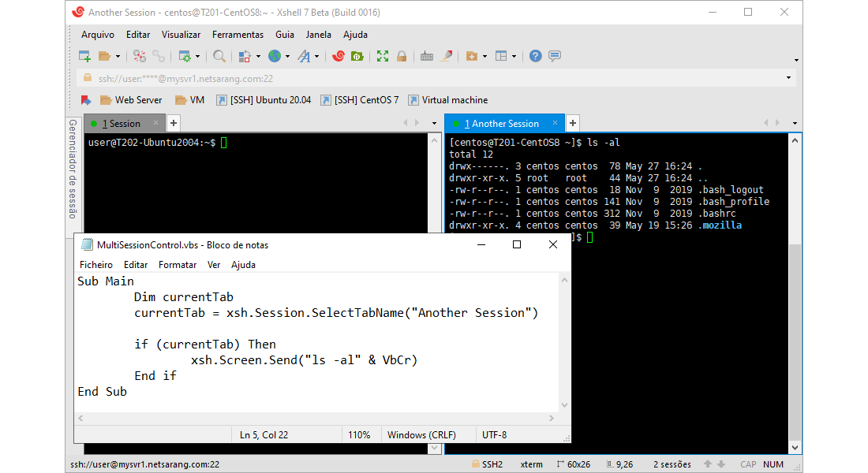The image size is (868, 473).
Task: Open the Guia menu
Action: [285, 35]
